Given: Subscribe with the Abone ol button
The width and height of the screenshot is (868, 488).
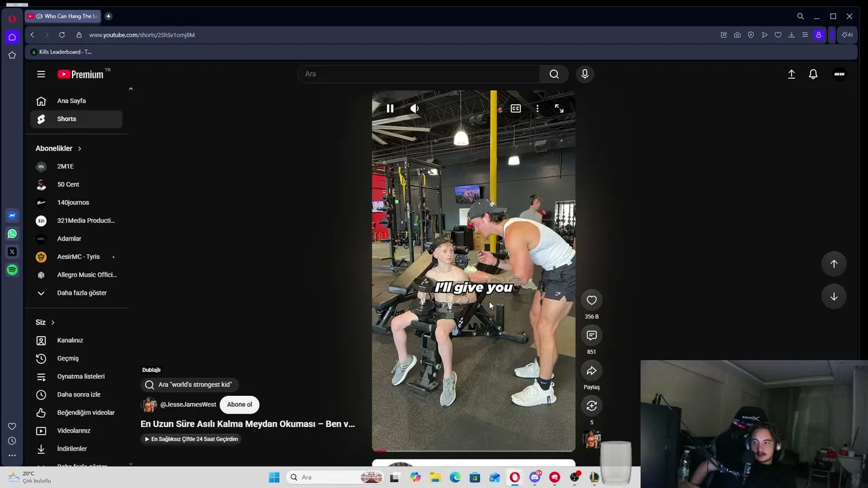Looking at the screenshot, I should tap(239, 405).
